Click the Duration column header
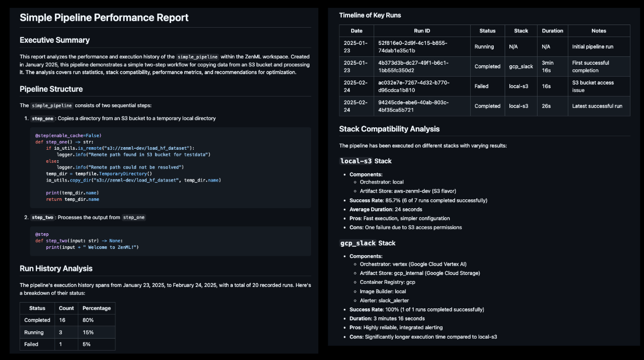 click(x=552, y=31)
